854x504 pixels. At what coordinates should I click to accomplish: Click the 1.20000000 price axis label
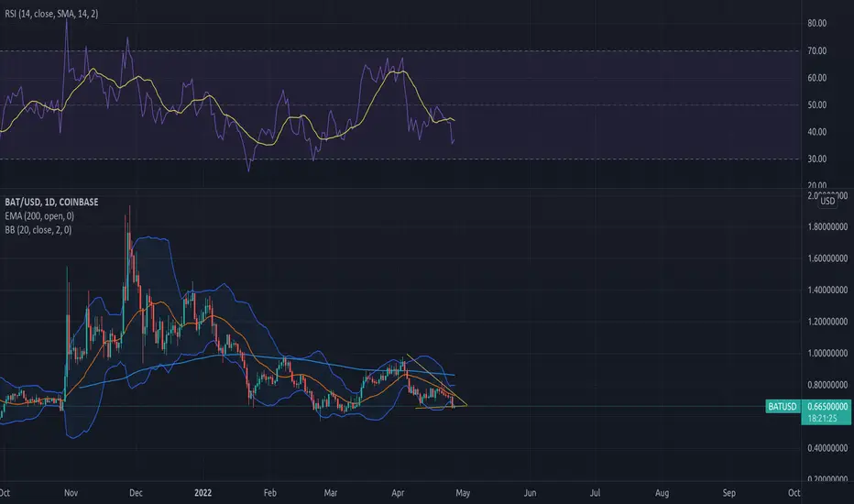coord(827,322)
